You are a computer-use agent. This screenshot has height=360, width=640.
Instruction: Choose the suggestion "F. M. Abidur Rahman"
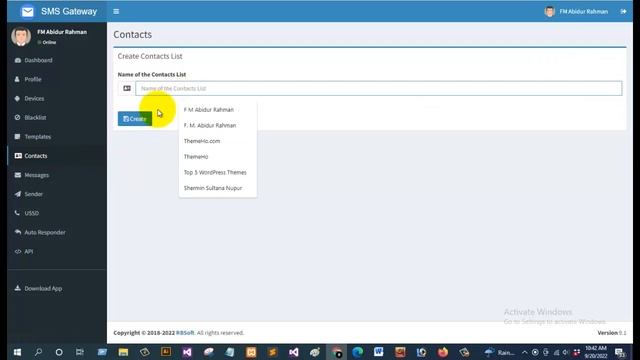pyautogui.click(x=218, y=125)
